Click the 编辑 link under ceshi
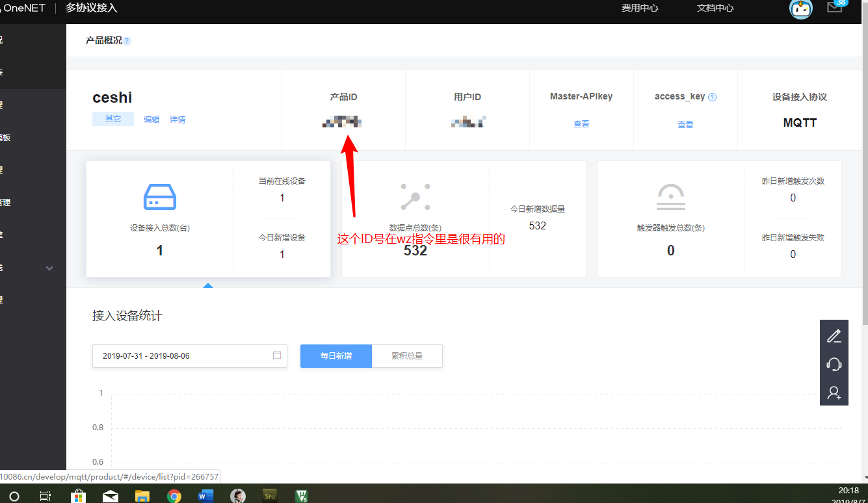 (x=151, y=119)
